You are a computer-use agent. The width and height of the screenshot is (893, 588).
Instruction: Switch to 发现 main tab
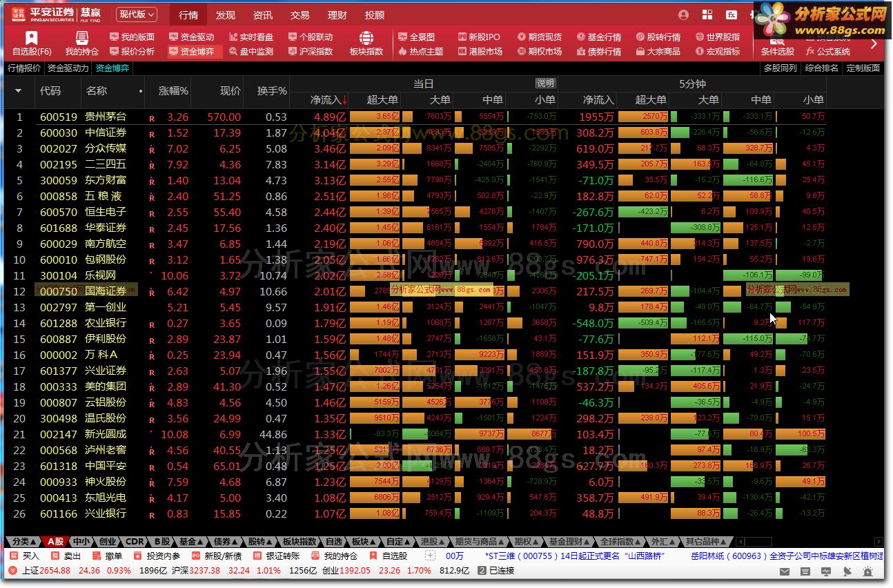(226, 15)
